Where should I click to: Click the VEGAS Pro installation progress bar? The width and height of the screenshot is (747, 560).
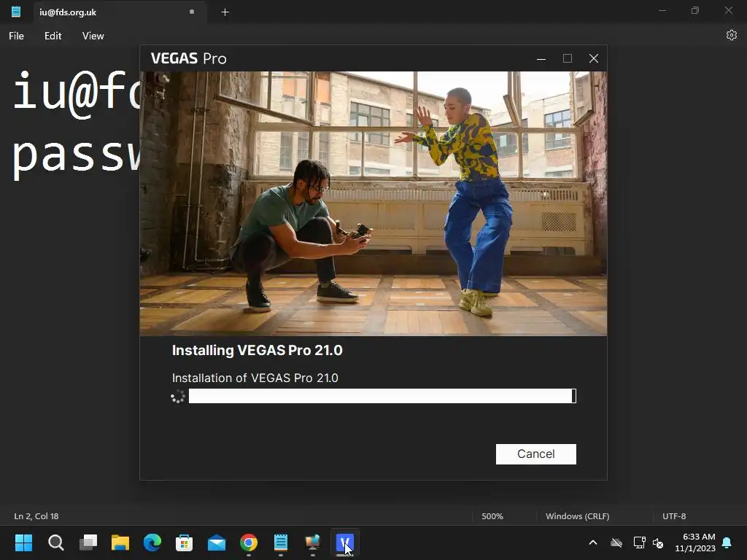[x=382, y=396]
